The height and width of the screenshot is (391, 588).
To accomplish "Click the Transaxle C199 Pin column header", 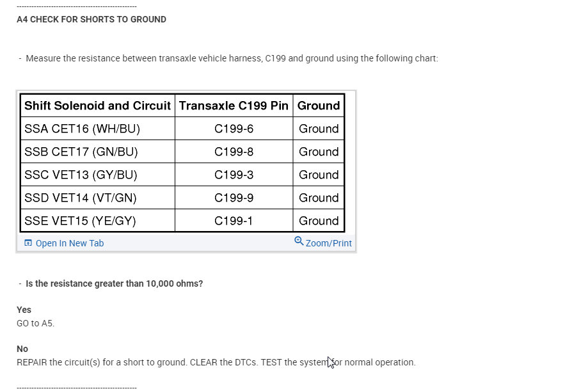I will tap(234, 106).
